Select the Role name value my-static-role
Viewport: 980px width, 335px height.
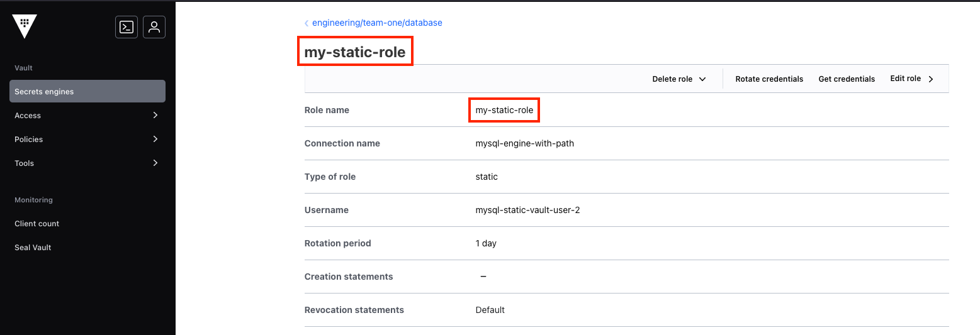(504, 110)
